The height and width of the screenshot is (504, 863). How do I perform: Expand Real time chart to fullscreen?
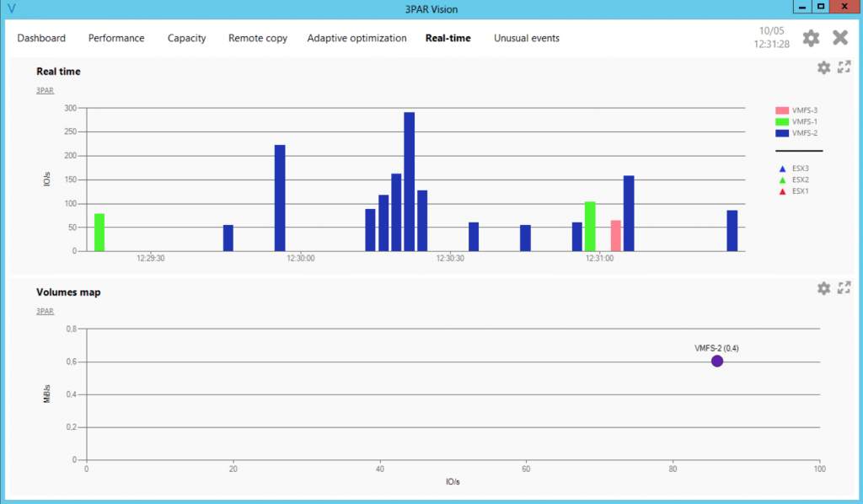point(844,67)
